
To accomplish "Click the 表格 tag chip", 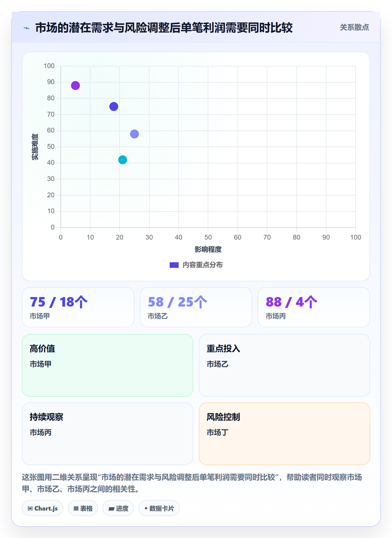I will (x=83, y=508).
